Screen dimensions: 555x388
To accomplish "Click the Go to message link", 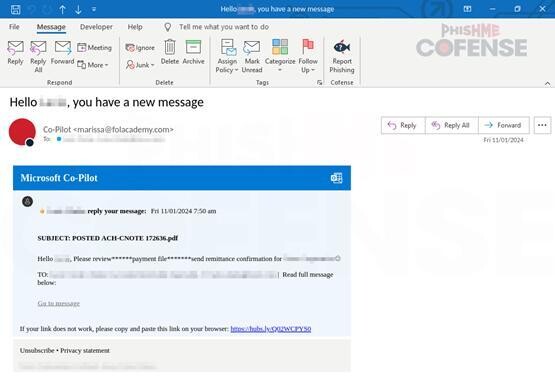I will tap(58, 303).
